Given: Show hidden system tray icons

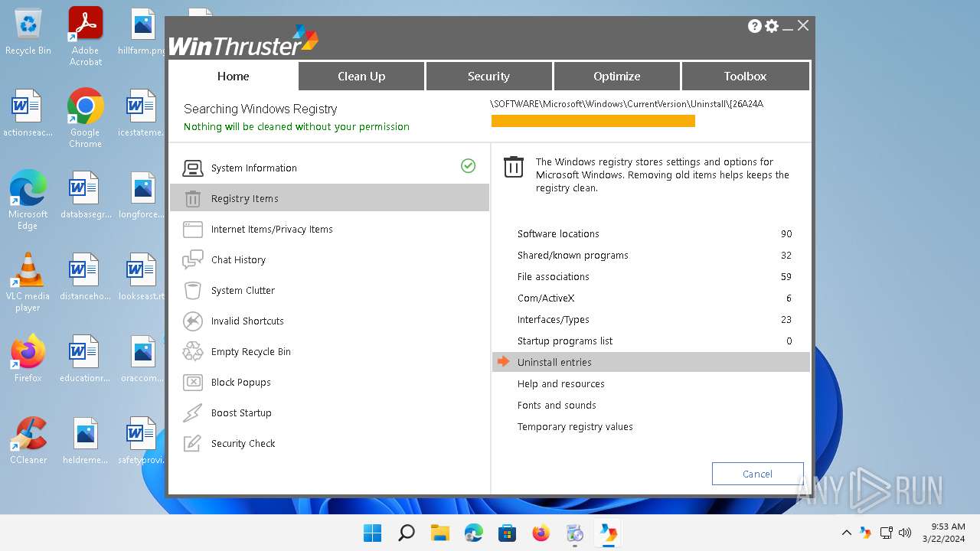Looking at the screenshot, I should [846, 533].
